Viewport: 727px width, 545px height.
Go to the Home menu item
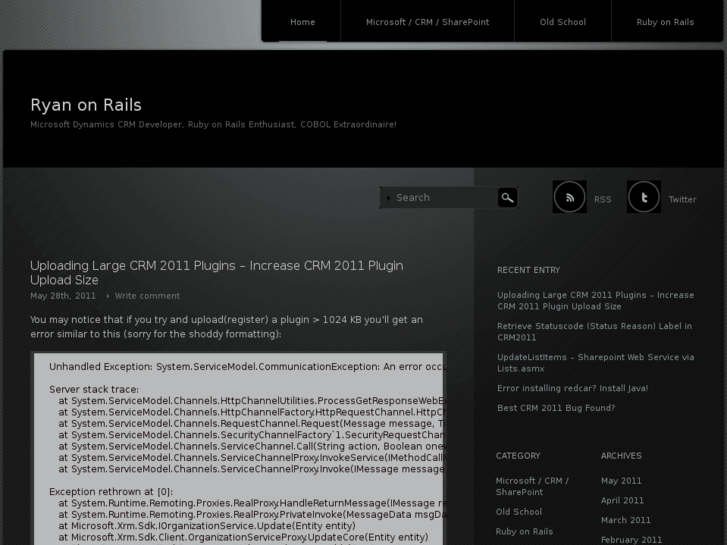coord(302,22)
